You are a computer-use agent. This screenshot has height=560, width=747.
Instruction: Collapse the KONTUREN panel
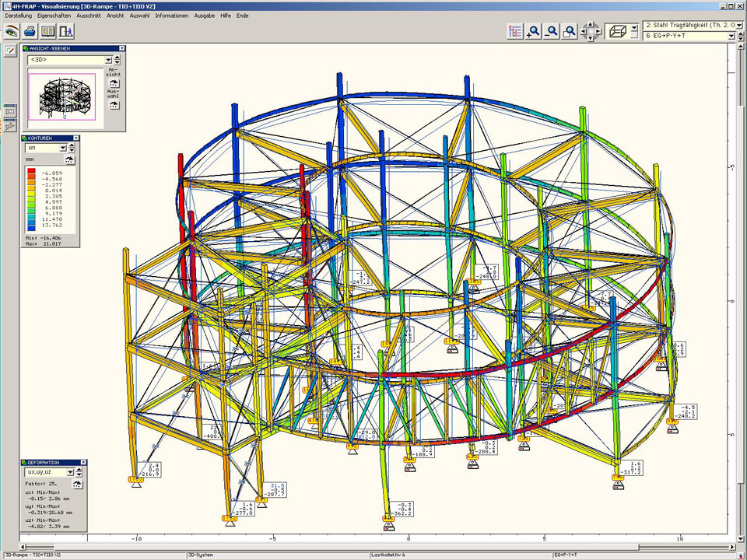(x=75, y=138)
